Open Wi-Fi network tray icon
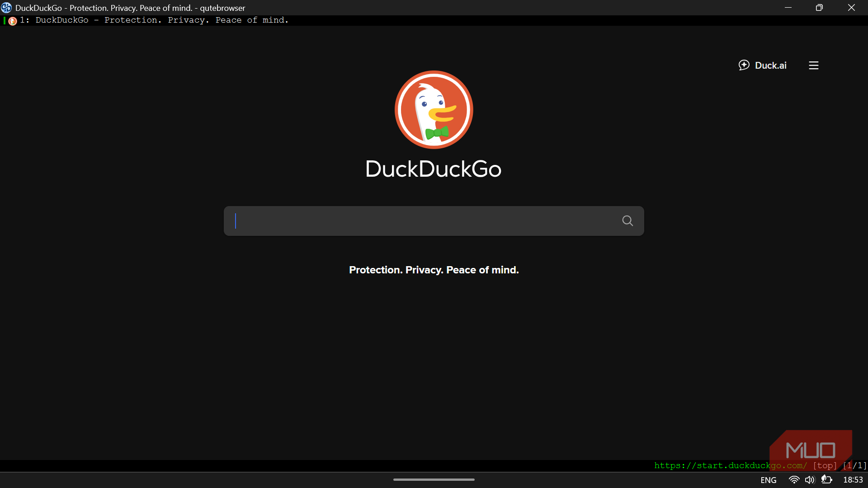 794,480
